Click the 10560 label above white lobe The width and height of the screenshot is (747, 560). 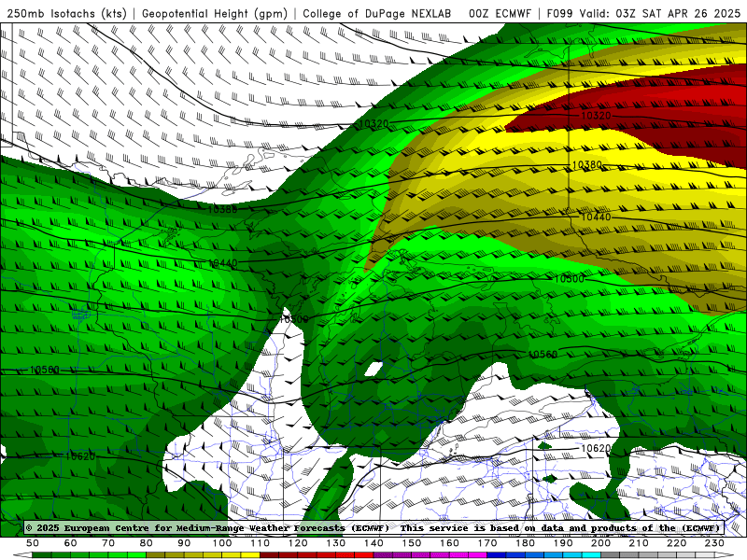(x=543, y=355)
